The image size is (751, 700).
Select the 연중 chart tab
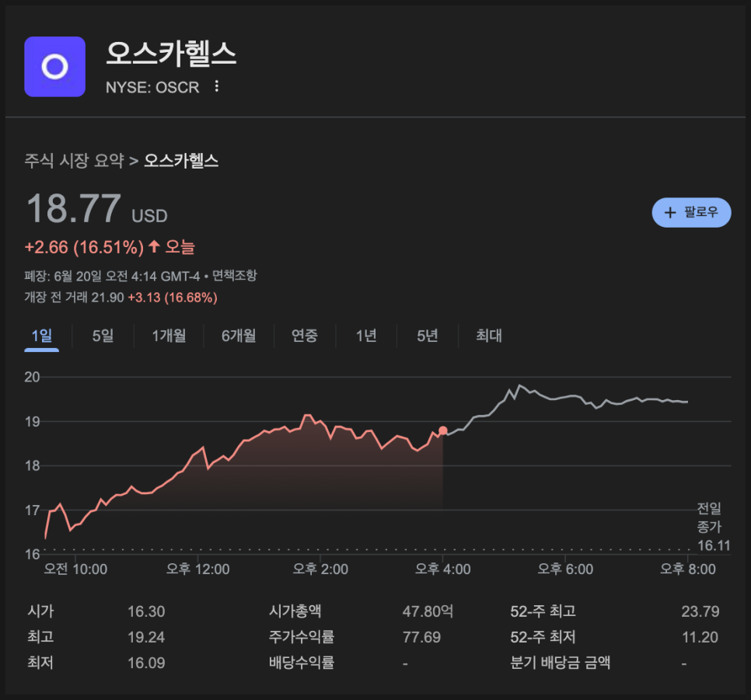(x=305, y=336)
